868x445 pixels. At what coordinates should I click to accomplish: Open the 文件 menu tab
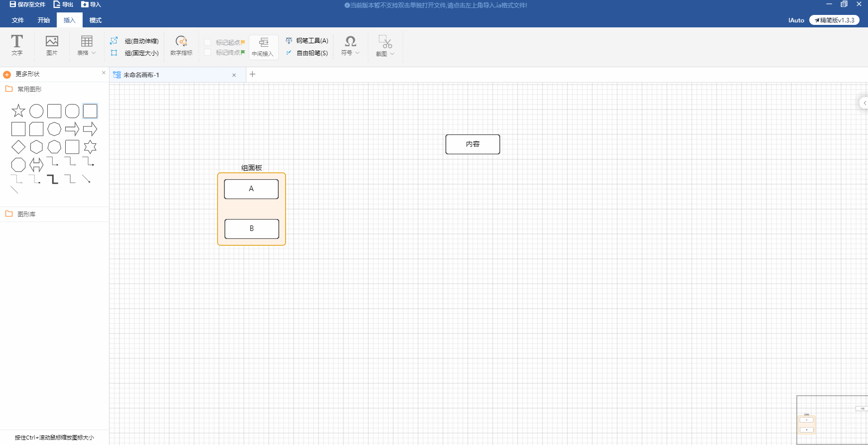[18, 20]
